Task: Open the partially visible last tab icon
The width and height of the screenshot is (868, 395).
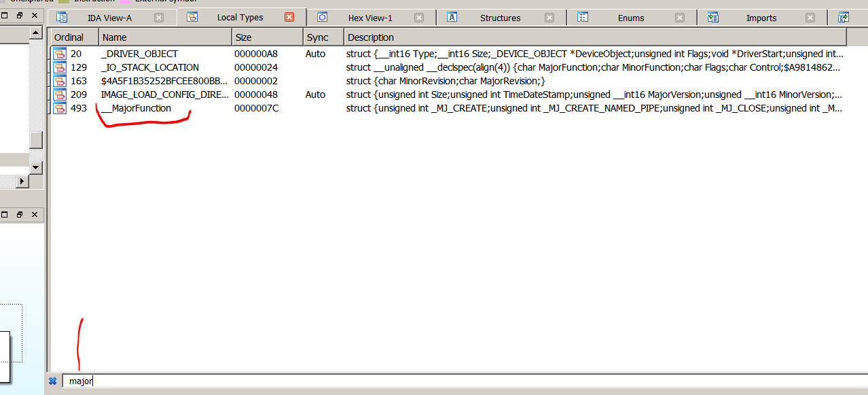Action: pos(844,18)
